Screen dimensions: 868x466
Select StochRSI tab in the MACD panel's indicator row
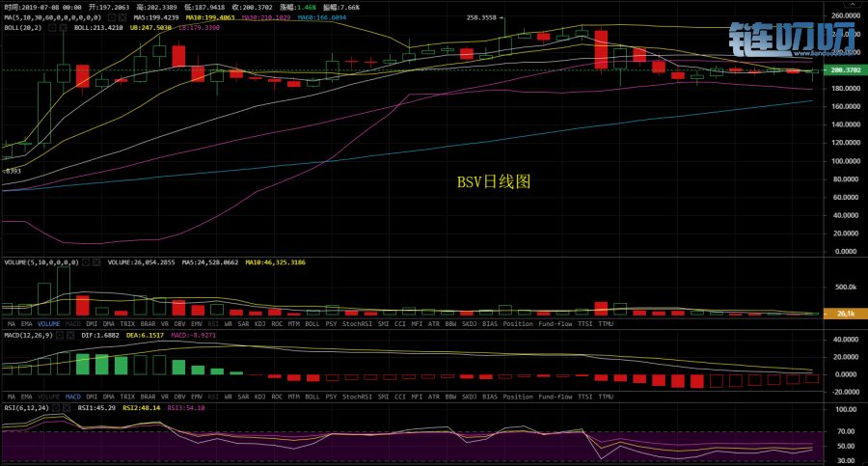tap(357, 397)
